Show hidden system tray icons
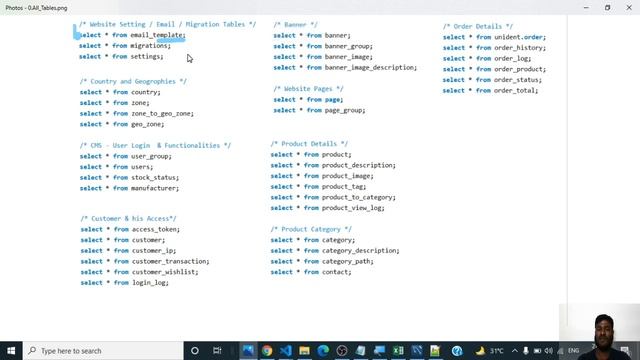 tap(514, 351)
